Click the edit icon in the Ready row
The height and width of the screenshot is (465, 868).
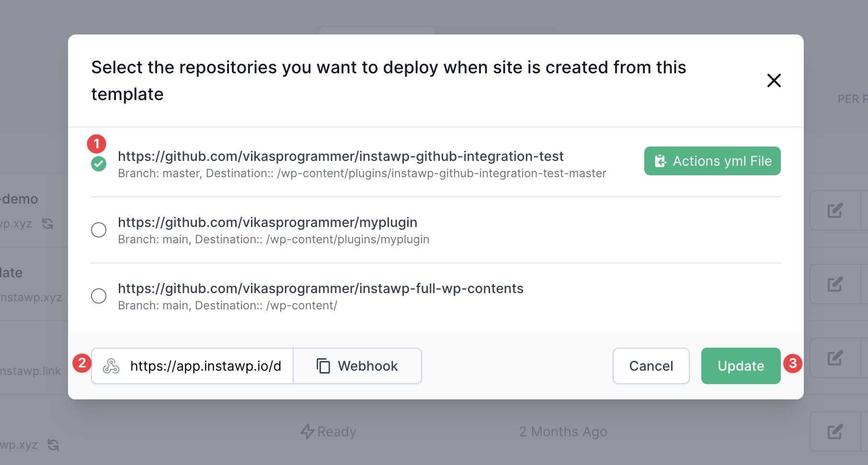click(835, 432)
